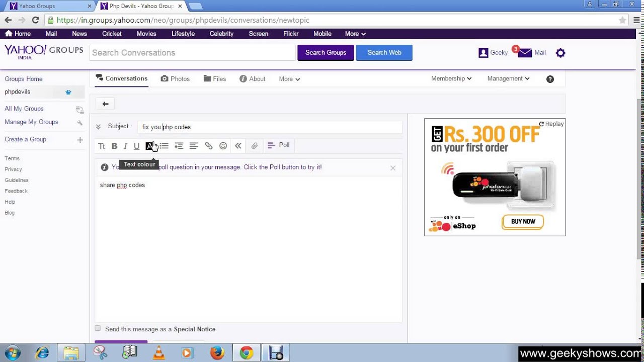Attach a file with the paperclip icon
This screenshot has height=362, width=644.
click(x=255, y=145)
